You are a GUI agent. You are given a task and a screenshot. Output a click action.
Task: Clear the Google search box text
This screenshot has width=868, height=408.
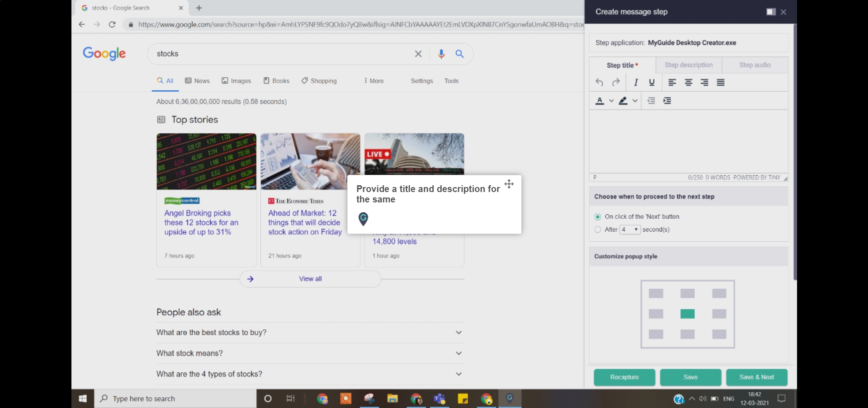pos(418,54)
